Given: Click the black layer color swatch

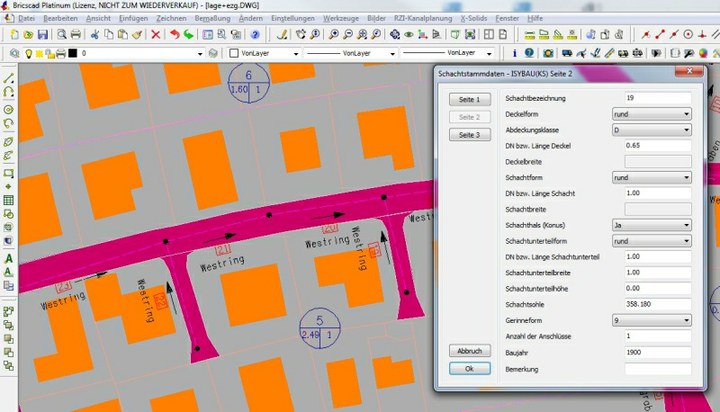Looking at the screenshot, I should pos(74,53).
